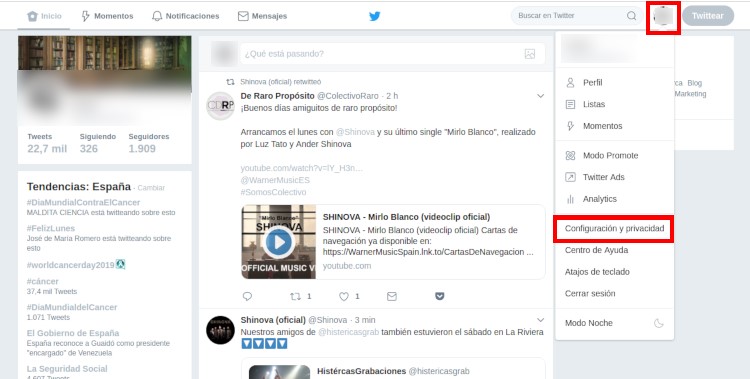Select Momentos in the dropdown menu

(603, 126)
